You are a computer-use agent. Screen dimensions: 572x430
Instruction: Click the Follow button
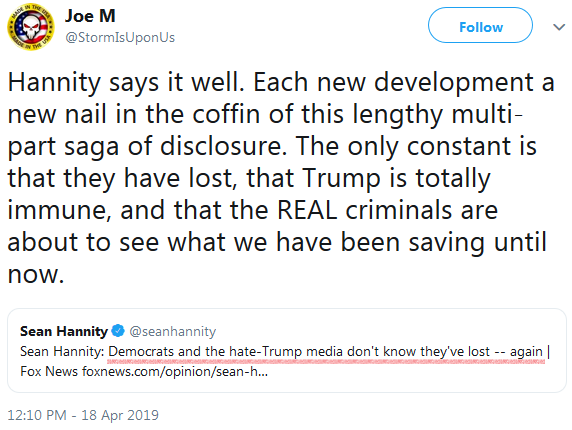(480, 25)
